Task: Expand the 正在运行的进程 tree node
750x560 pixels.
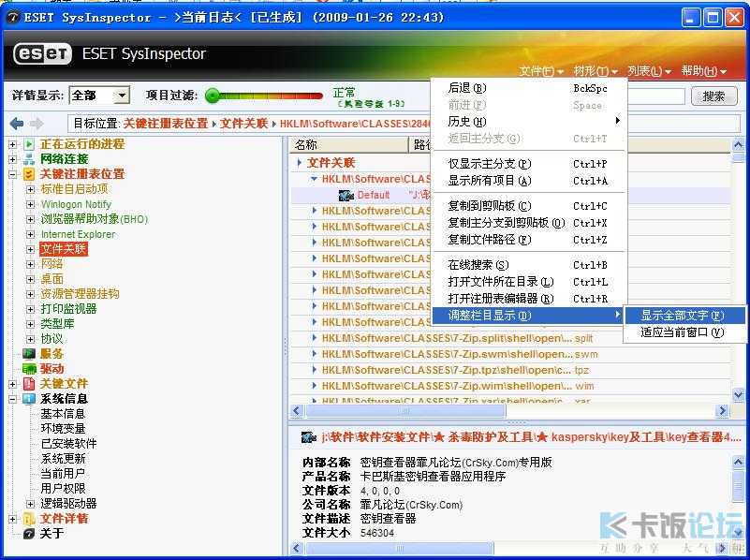Action: pyautogui.click(x=13, y=144)
